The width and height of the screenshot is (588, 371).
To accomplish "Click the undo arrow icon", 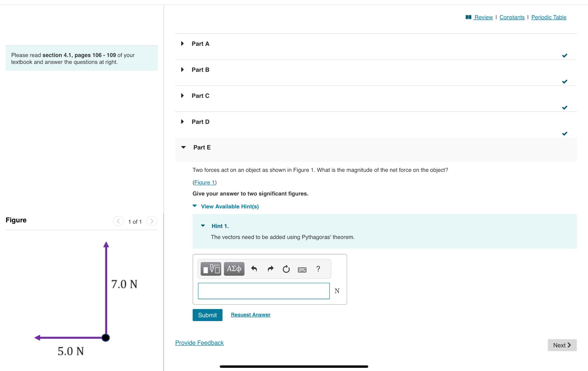I will [x=254, y=269].
